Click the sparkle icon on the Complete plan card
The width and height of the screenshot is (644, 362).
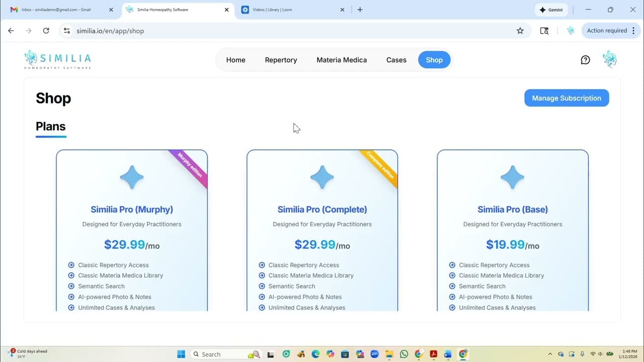(322, 177)
